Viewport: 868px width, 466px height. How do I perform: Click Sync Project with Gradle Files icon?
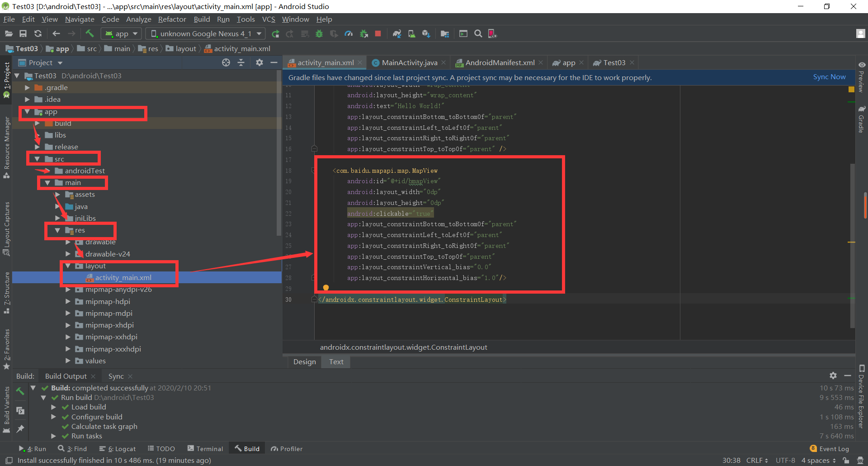tap(397, 33)
